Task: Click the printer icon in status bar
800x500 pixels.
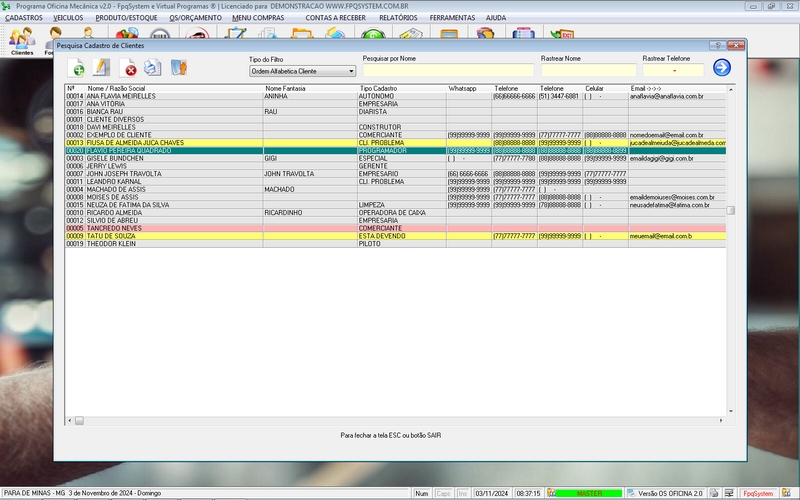Action: click(x=714, y=493)
